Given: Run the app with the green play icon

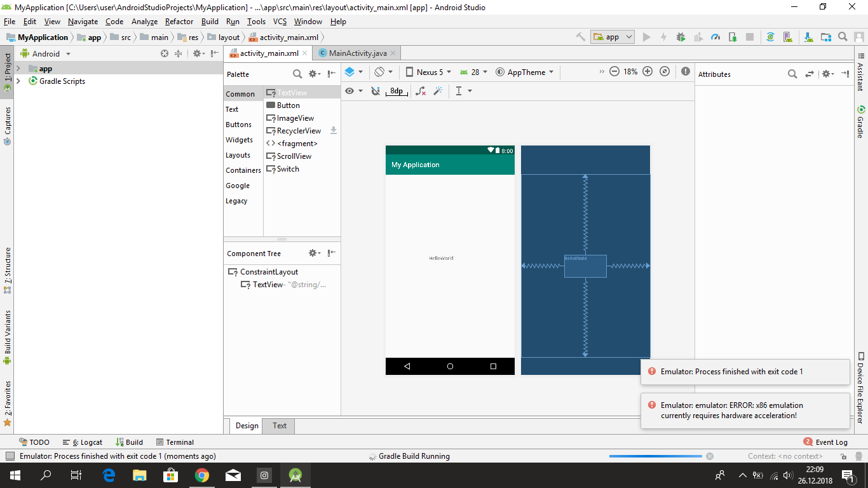Looking at the screenshot, I should click(647, 37).
